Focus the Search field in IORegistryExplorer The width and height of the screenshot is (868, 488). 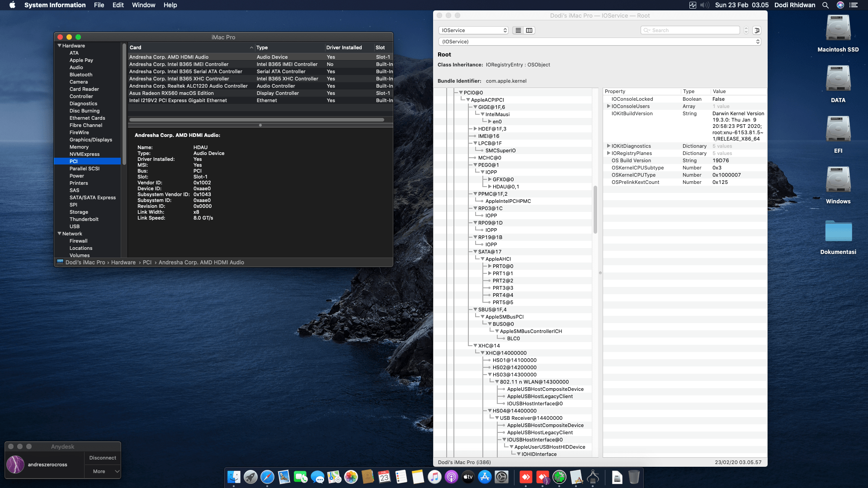pyautogui.click(x=690, y=30)
